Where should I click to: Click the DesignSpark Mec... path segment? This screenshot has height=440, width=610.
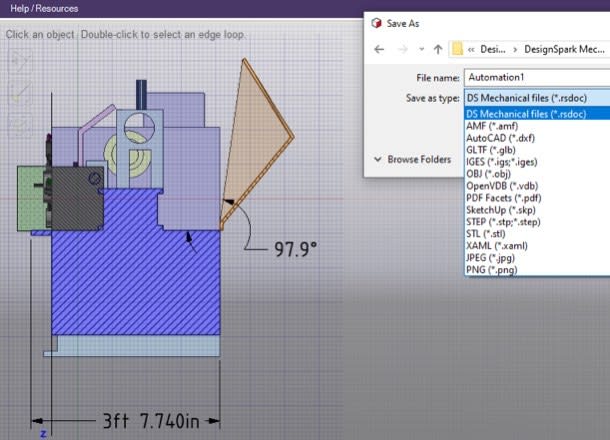coord(564,49)
